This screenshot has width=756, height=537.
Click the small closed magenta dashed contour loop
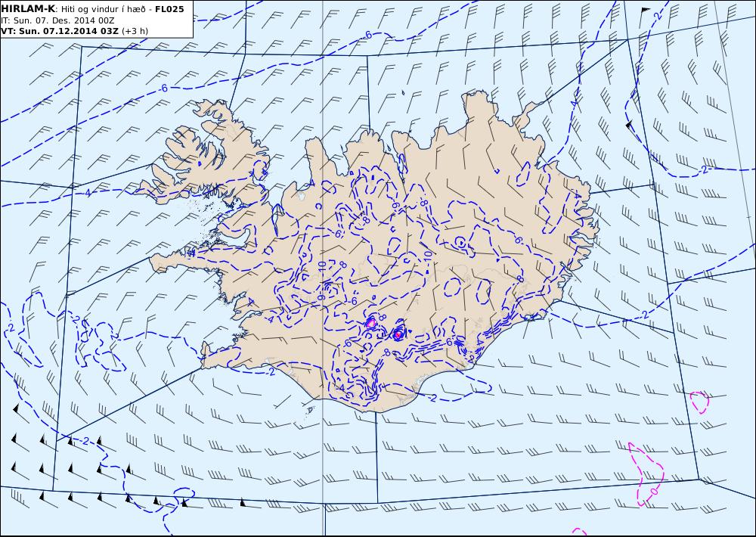pyautogui.click(x=699, y=402)
